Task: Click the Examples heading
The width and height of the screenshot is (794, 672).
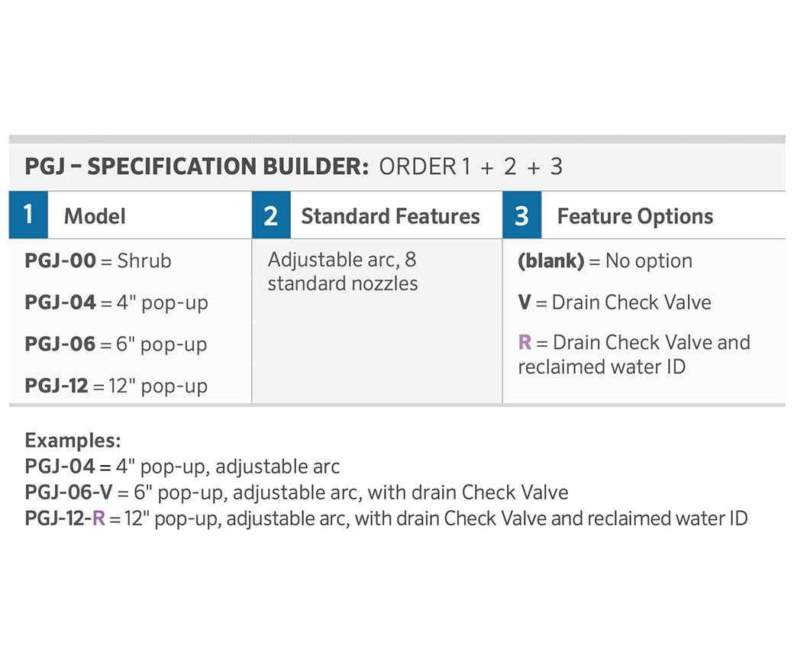Action: [x=73, y=440]
